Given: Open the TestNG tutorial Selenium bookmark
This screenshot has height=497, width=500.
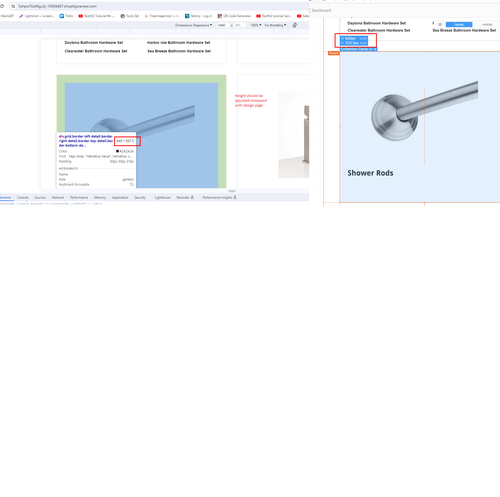Looking at the screenshot, I should (274, 16).
